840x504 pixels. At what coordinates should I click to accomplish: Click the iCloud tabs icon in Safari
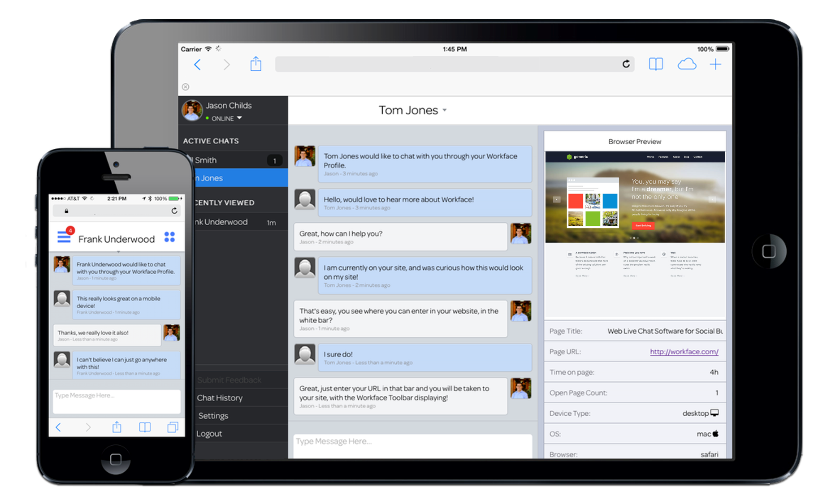click(x=687, y=64)
